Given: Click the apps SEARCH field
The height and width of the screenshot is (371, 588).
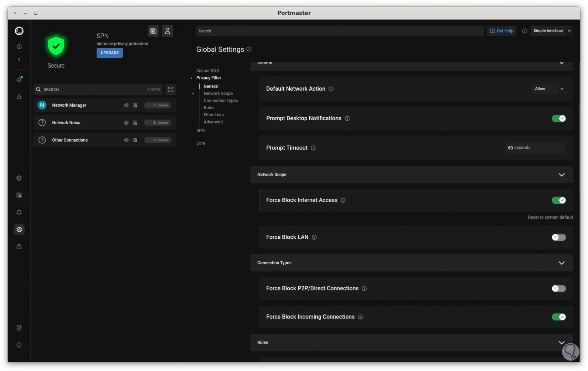Looking at the screenshot, I should coord(98,90).
